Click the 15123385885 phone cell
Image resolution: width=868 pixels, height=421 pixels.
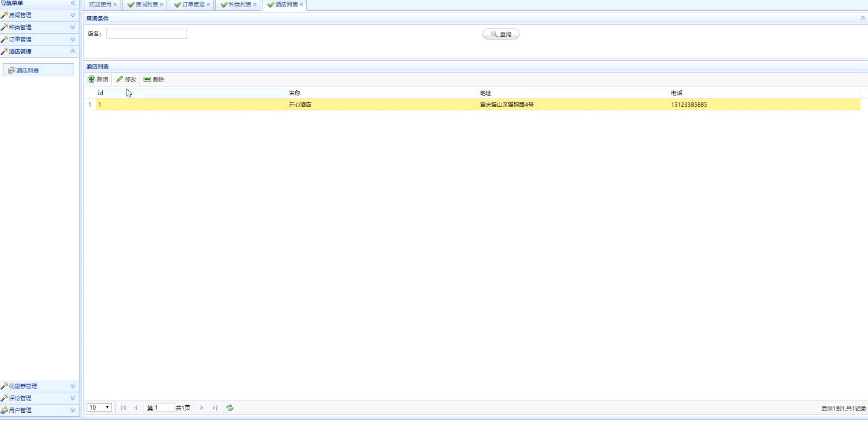tap(765, 104)
